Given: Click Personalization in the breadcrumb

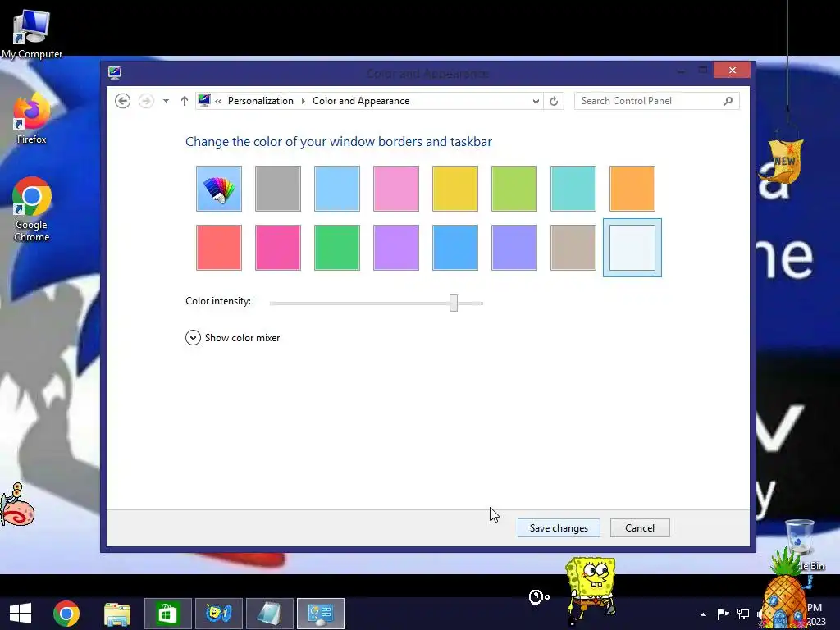Looking at the screenshot, I should [260, 101].
